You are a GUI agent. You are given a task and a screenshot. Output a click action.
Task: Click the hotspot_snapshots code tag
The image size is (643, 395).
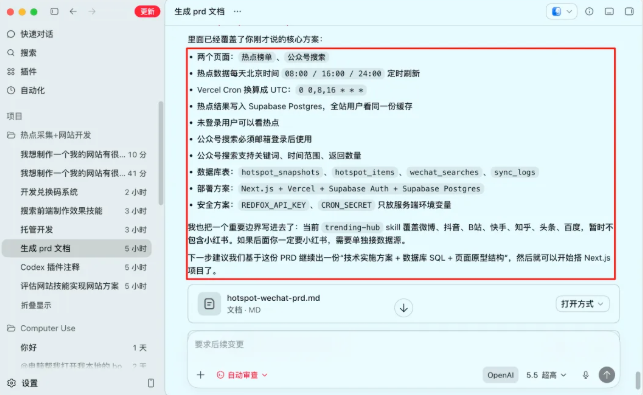[280, 172]
